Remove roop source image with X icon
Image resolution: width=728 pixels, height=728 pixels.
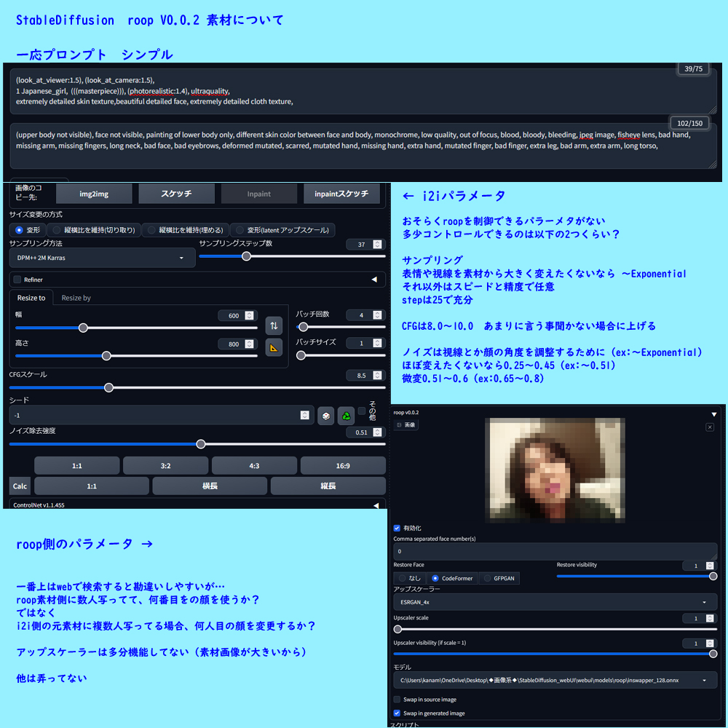point(709,427)
